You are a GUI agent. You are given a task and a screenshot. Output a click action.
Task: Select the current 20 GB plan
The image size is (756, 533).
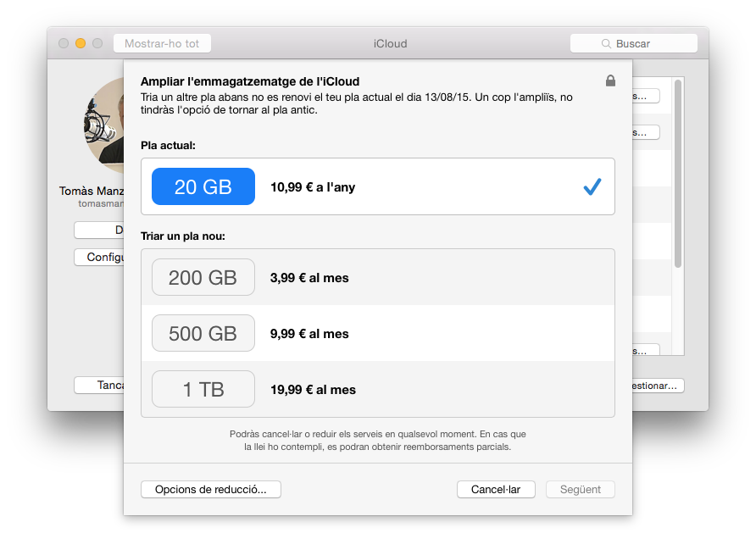[203, 186]
